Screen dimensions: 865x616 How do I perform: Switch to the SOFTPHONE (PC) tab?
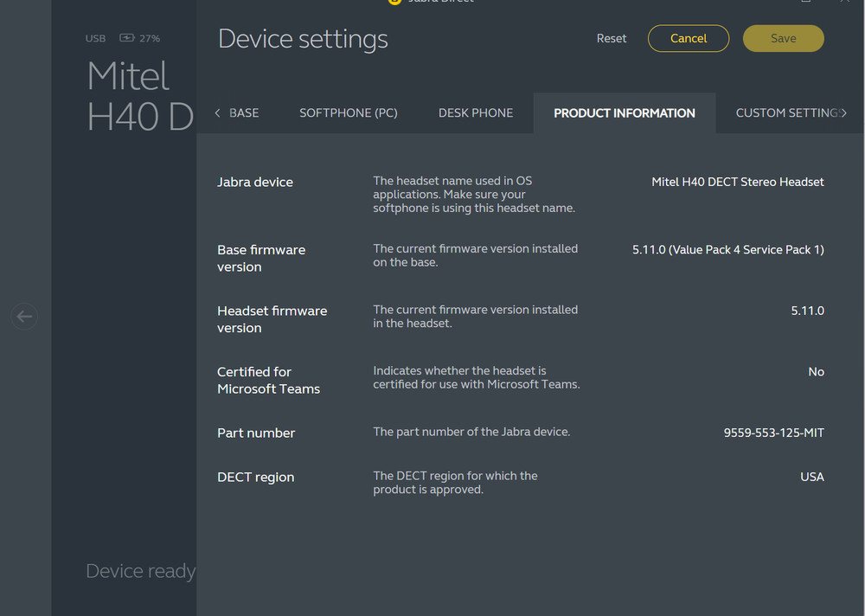349,112
